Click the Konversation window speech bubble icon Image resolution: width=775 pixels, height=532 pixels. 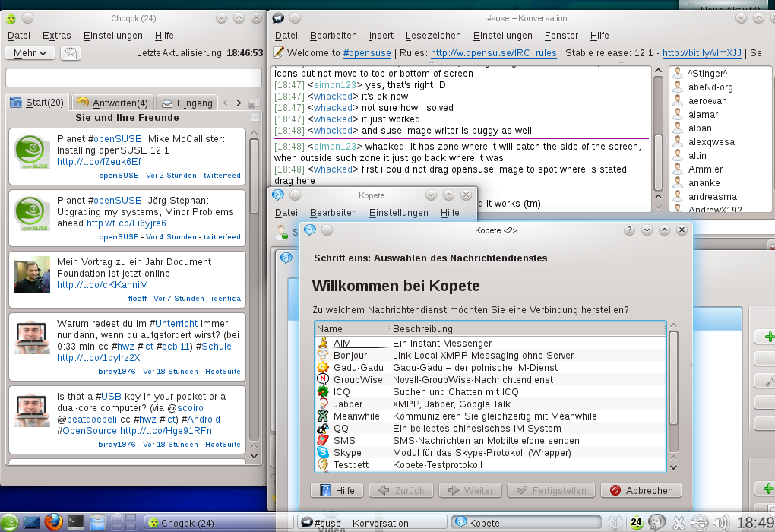pos(278,18)
